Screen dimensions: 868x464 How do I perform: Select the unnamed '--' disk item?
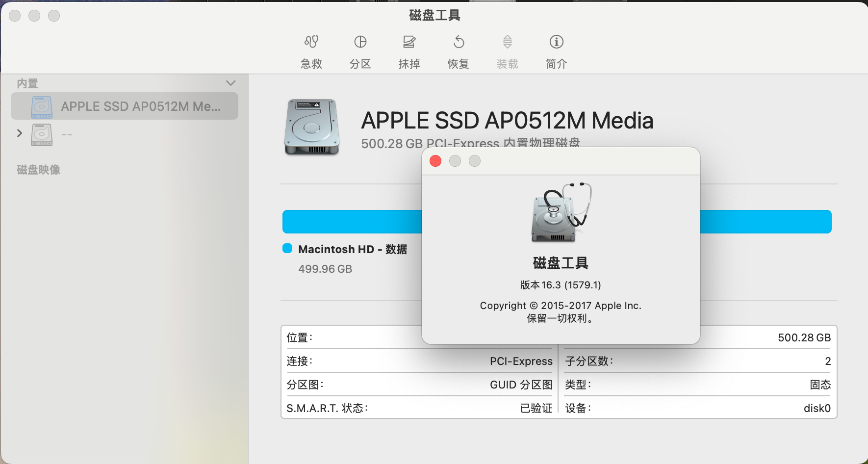(x=67, y=134)
